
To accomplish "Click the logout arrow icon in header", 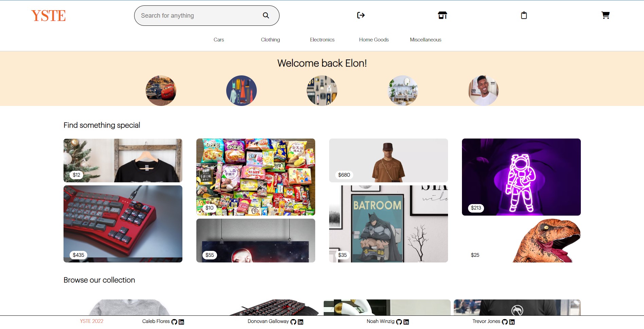I will 361,15.
